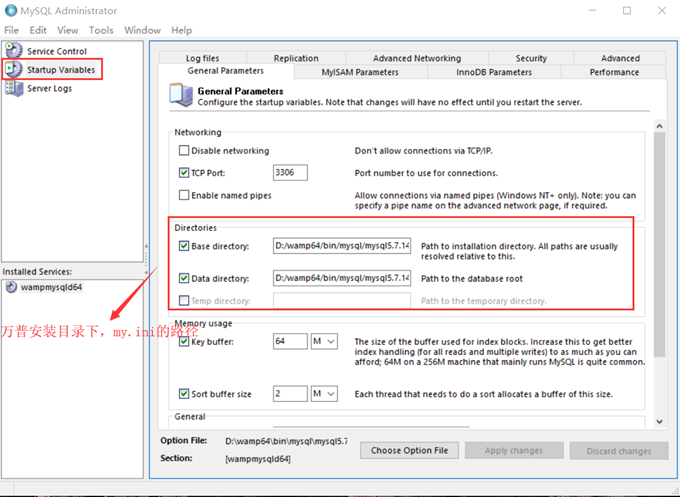Close the MySQL Administrator window

(x=662, y=10)
